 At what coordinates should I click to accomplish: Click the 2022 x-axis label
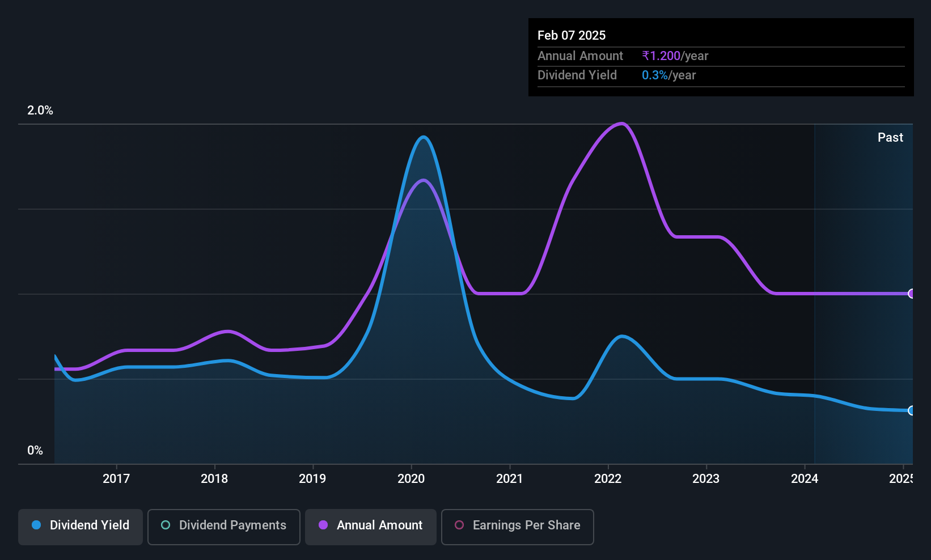pyautogui.click(x=608, y=479)
